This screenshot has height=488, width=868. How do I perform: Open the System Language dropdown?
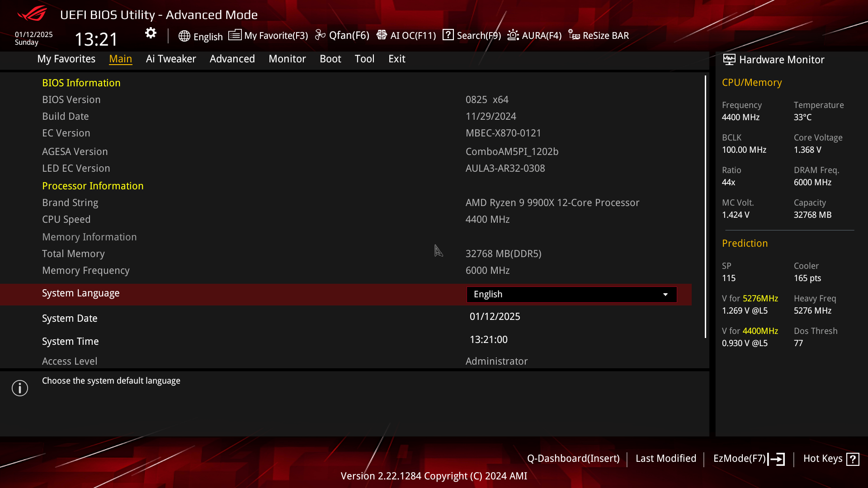[571, 295]
